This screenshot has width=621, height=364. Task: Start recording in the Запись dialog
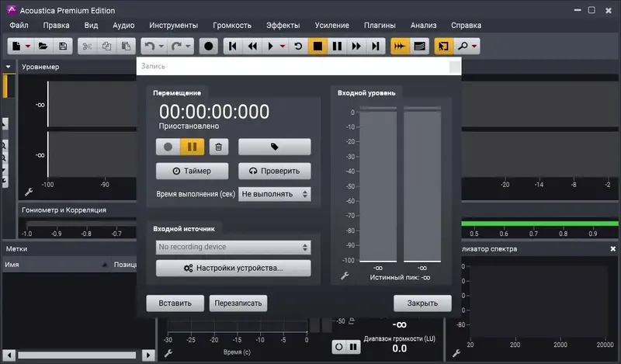[x=168, y=147]
